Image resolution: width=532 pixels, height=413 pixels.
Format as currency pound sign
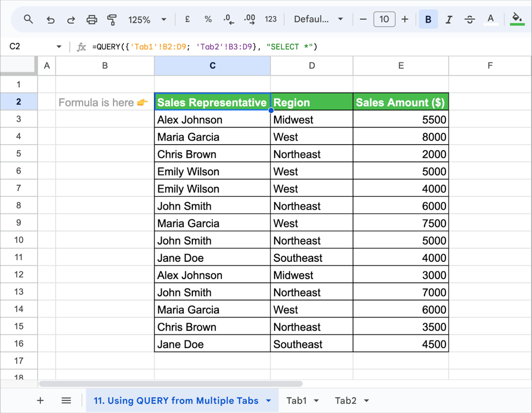pyautogui.click(x=188, y=19)
